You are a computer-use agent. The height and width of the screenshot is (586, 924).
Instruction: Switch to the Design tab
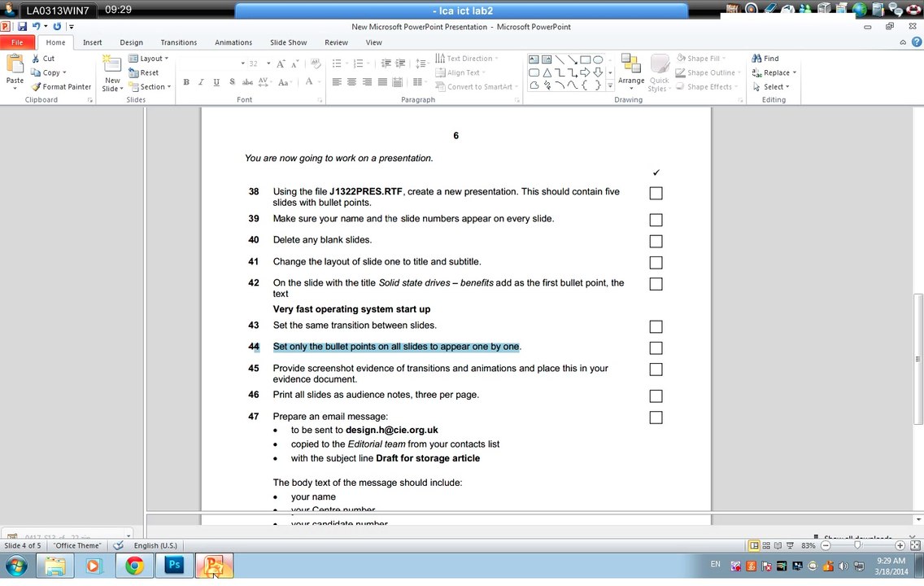(x=132, y=42)
